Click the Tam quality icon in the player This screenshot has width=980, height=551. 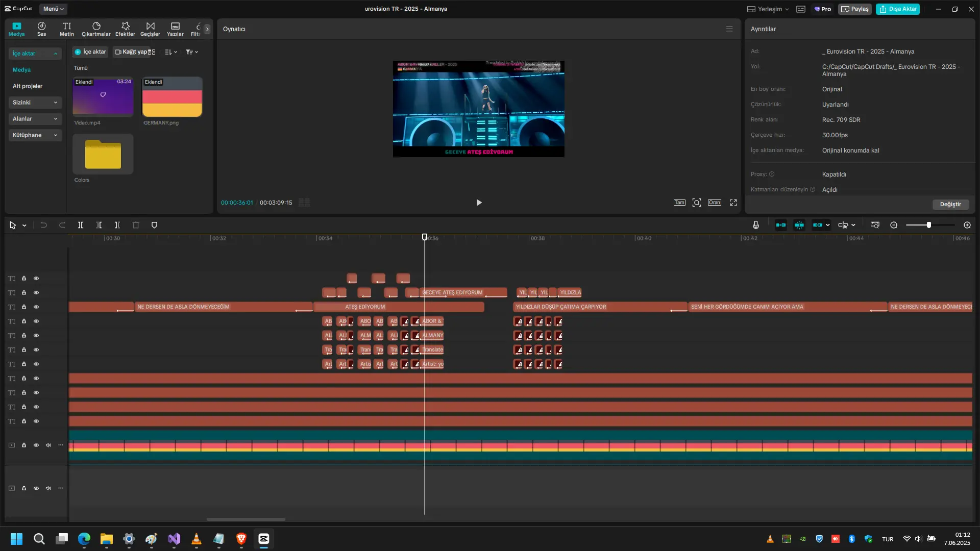point(679,203)
